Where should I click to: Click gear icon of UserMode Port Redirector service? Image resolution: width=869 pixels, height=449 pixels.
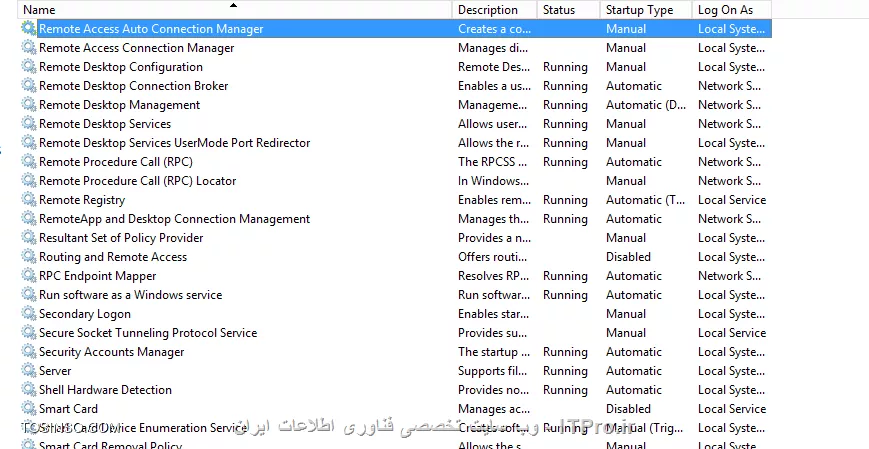29,142
